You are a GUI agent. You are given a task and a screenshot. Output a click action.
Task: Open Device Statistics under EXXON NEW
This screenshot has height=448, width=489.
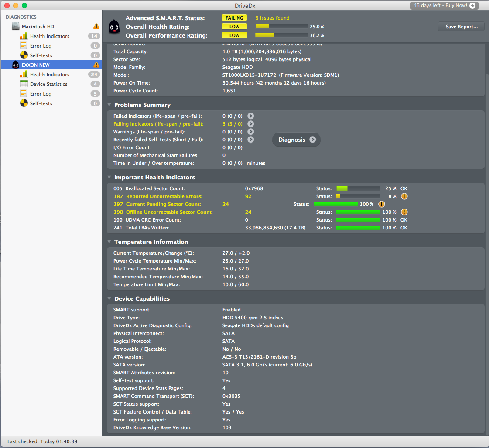coord(49,84)
